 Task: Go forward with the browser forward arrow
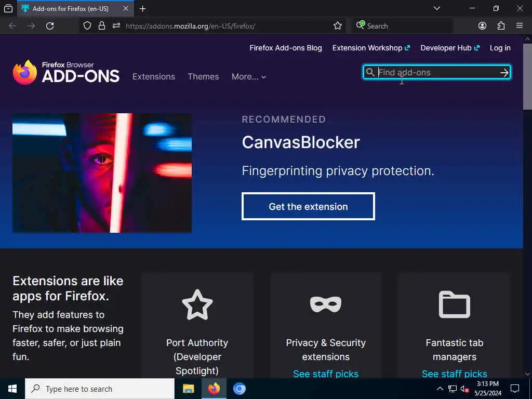(31, 26)
